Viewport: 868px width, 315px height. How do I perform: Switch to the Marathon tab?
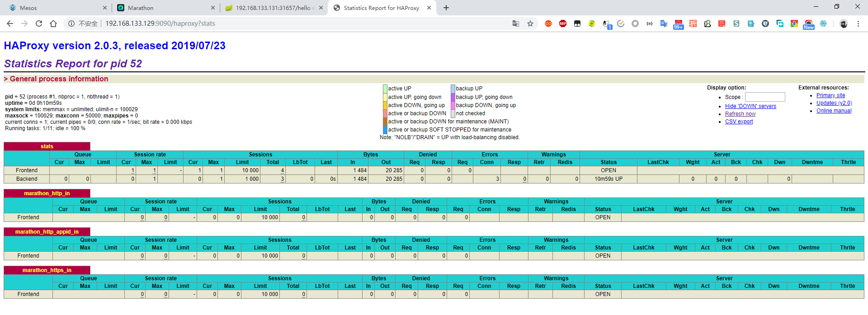coord(163,8)
